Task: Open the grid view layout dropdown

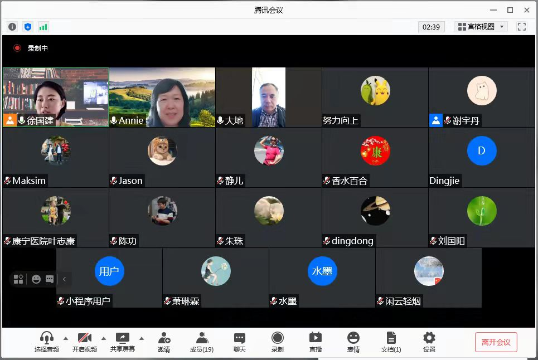Action: click(x=481, y=27)
